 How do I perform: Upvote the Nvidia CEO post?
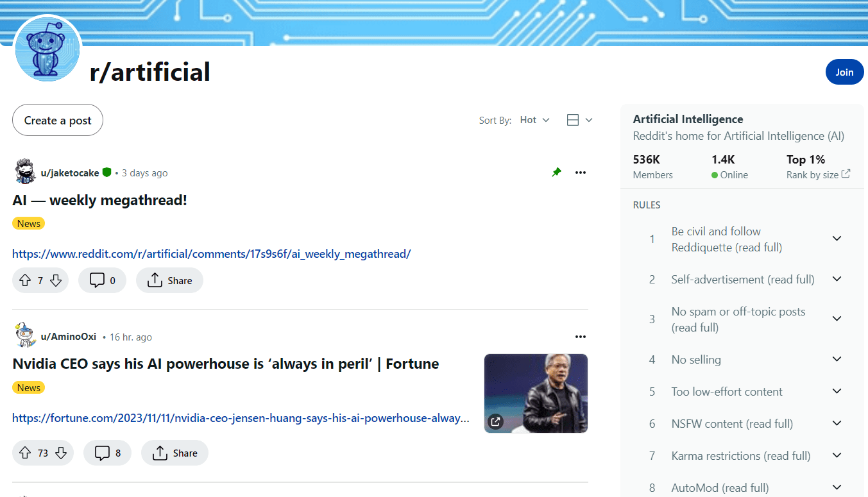[x=25, y=453]
